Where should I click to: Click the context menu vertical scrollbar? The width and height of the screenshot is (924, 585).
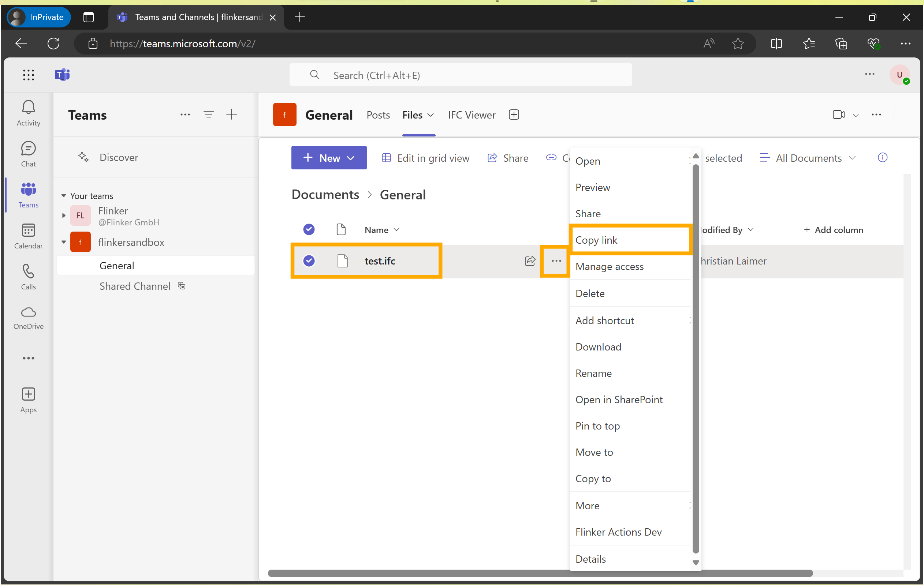click(x=696, y=358)
